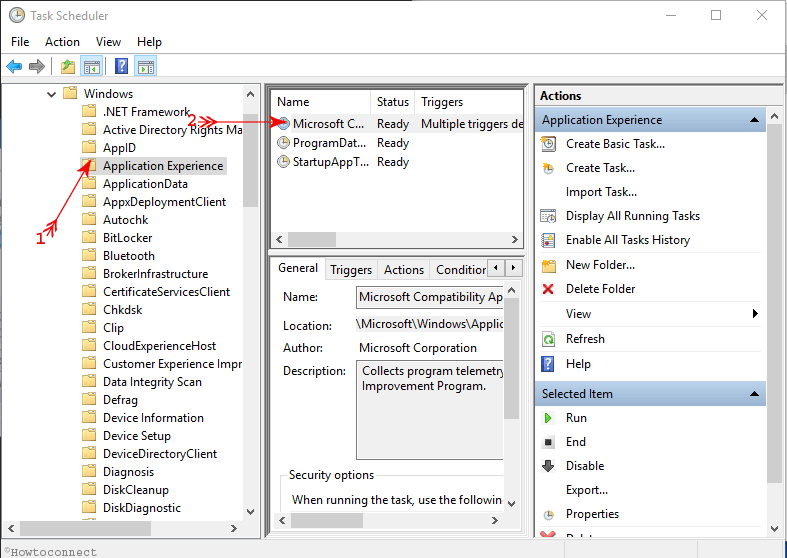
Task: Click the Refresh icon in Actions
Action: coord(548,339)
